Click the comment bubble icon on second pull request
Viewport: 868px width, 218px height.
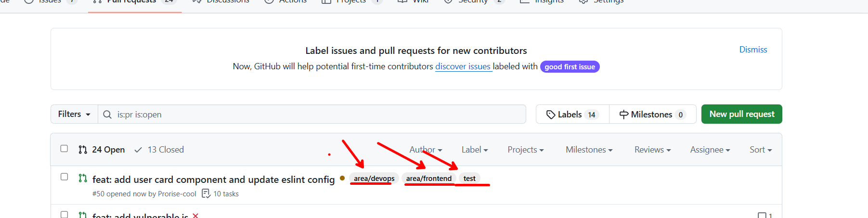coord(762,215)
